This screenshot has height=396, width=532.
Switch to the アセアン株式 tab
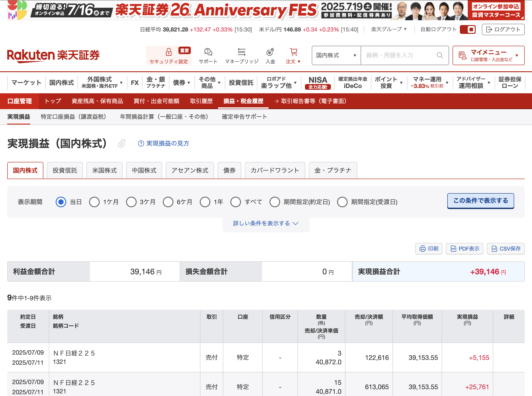pyautogui.click(x=190, y=170)
